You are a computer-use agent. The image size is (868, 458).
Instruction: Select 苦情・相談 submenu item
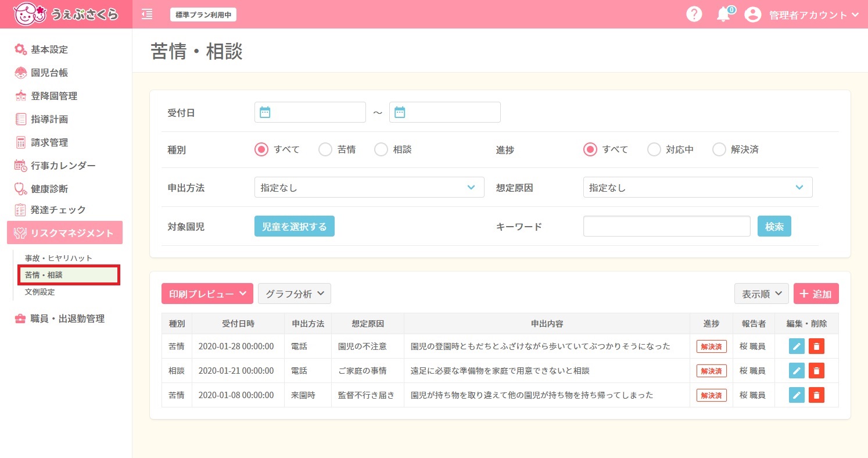coord(69,275)
